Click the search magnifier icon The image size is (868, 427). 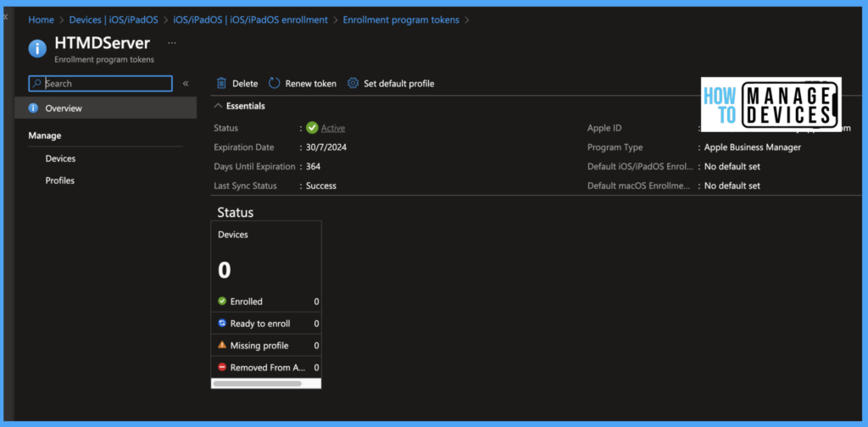[x=36, y=84]
